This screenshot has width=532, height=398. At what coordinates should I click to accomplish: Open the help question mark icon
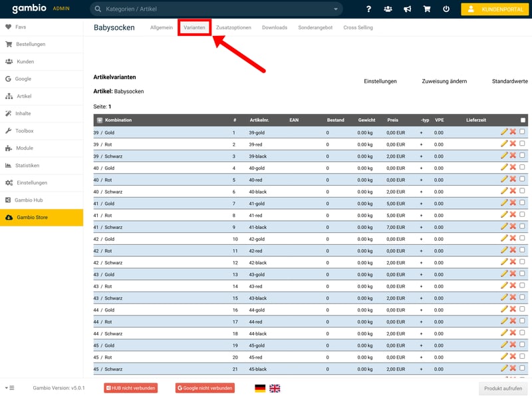pyautogui.click(x=369, y=9)
